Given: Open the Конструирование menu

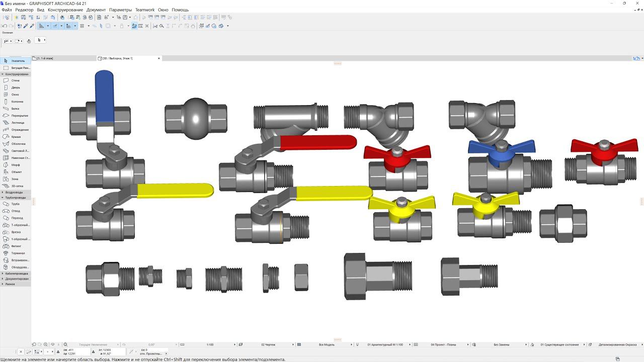Looking at the screenshot, I should click(66, 10).
